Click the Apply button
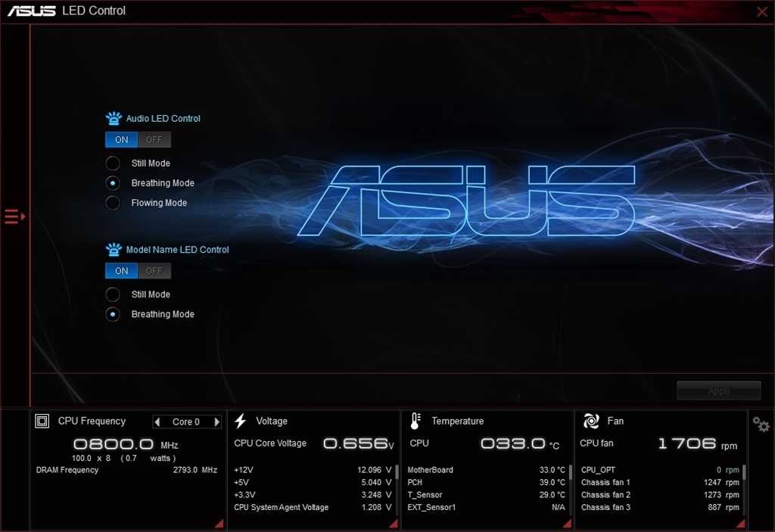 click(x=718, y=390)
